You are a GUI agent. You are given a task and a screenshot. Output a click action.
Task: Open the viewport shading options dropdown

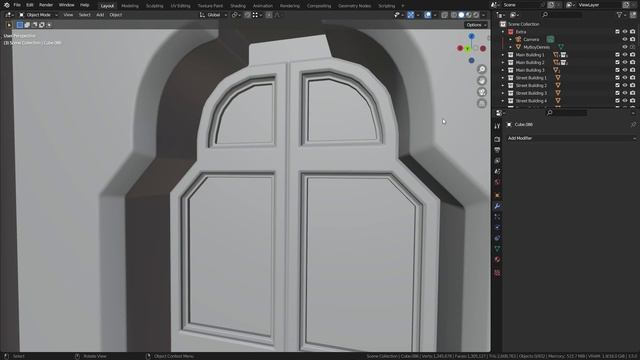483,15
